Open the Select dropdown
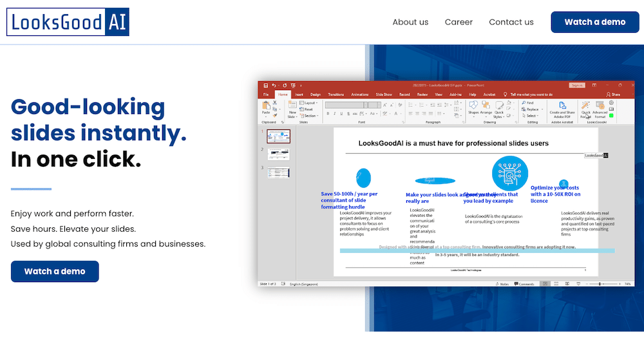The image size is (644, 356). (x=530, y=116)
